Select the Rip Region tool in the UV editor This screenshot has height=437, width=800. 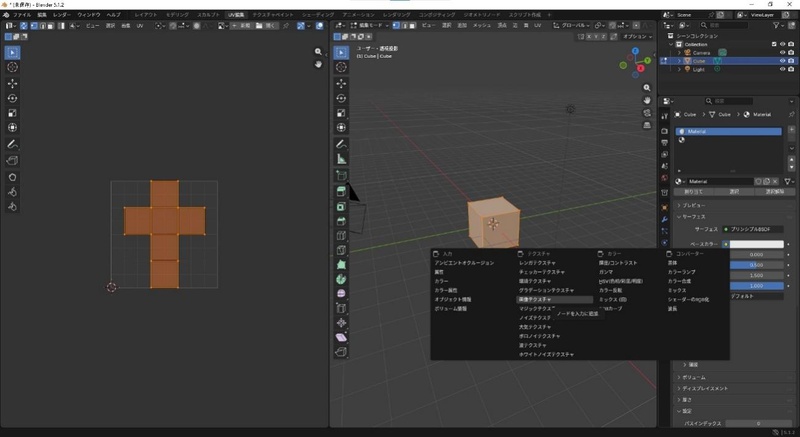(12, 161)
